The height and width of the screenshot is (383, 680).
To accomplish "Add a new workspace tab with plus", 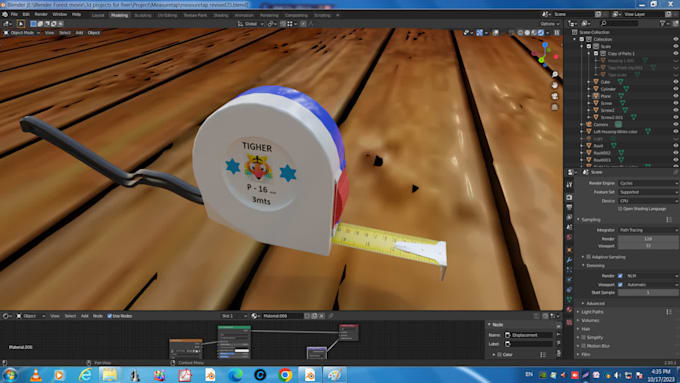I will (x=338, y=15).
